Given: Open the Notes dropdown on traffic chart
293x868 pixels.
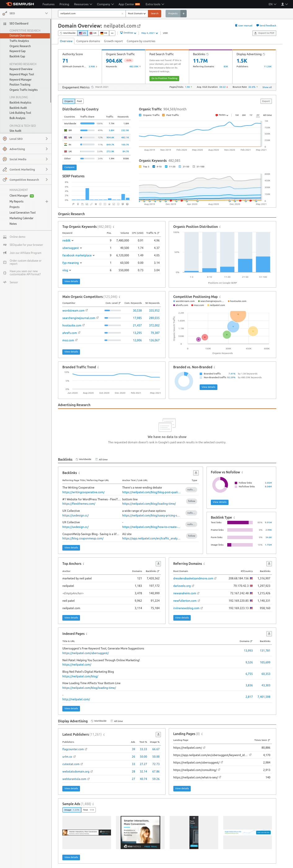Looking at the screenshot, I should [x=222, y=115].
